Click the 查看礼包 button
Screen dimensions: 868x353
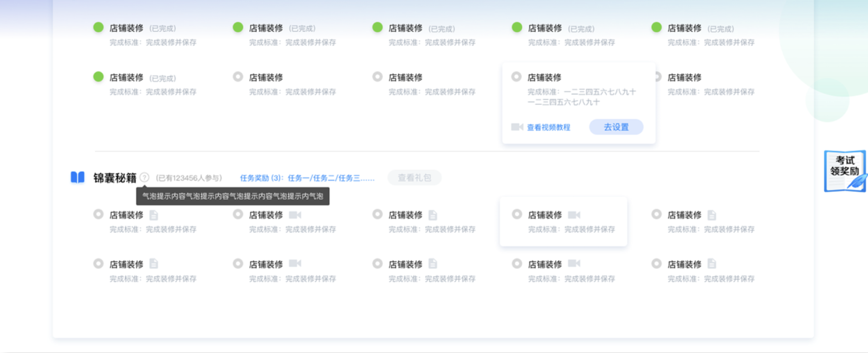pos(414,178)
